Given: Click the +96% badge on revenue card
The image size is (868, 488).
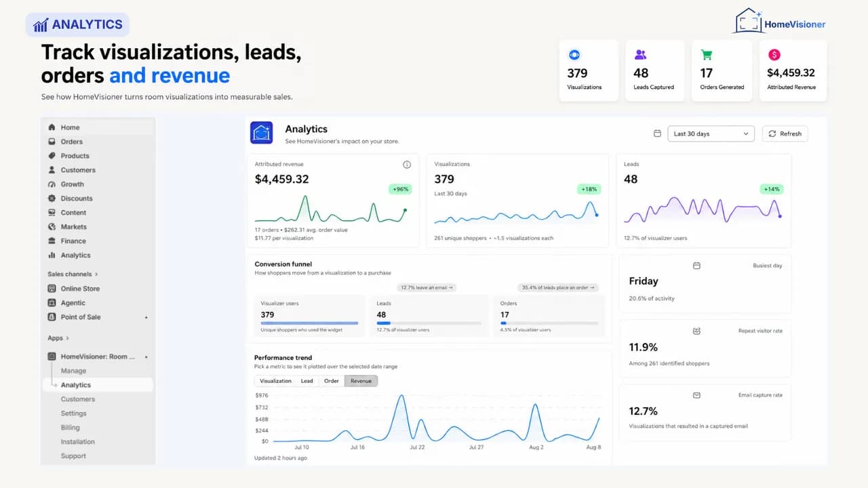Looking at the screenshot, I should click(400, 189).
